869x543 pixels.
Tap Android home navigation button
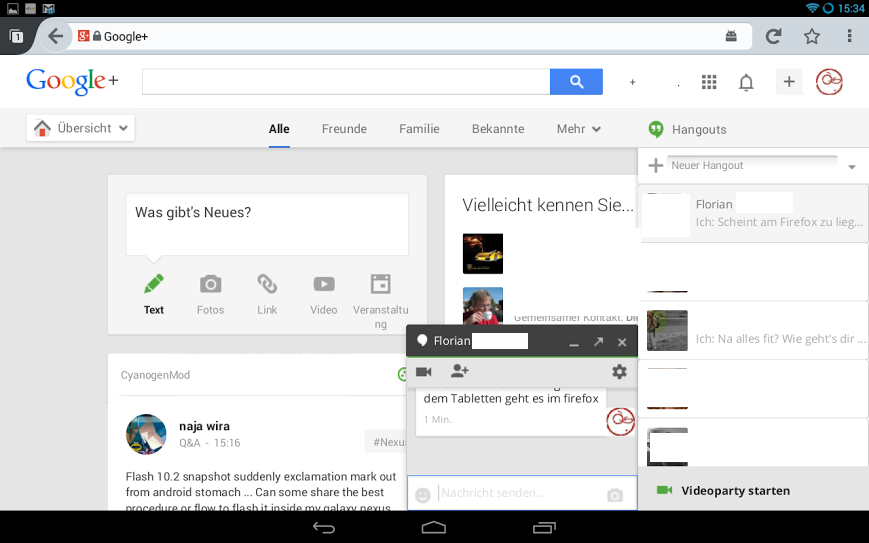434,527
